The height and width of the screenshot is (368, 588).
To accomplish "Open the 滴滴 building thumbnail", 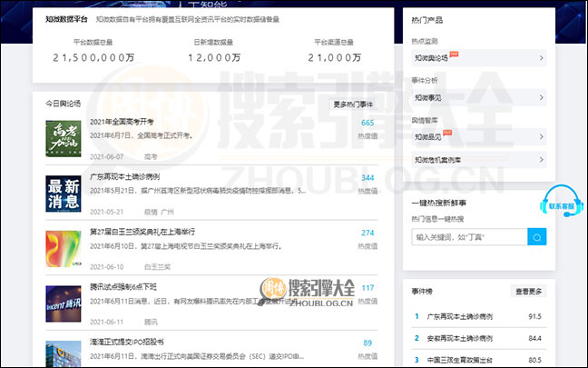I will pyautogui.click(x=64, y=353).
